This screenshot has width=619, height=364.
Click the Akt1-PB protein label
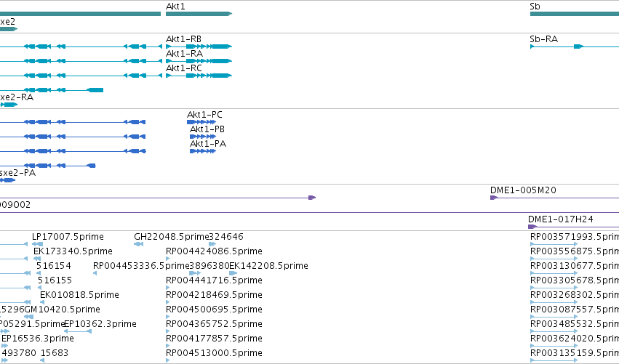click(x=207, y=129)
